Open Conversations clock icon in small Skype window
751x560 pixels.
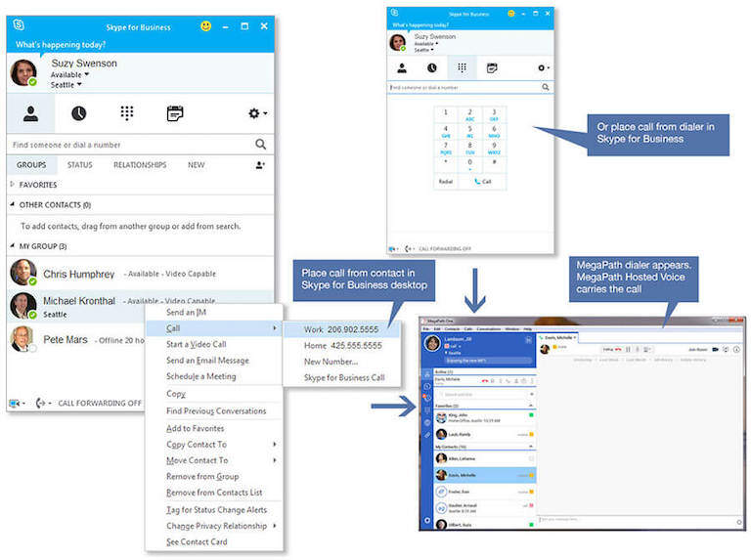pos(432,68)
